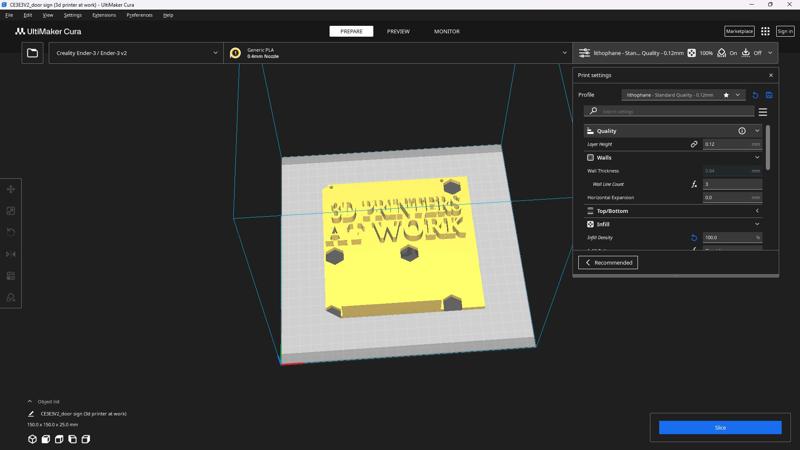Reset Infill Density with its undo arrow
The width and height of the screenshot is (800, 450).
point(694,238)
